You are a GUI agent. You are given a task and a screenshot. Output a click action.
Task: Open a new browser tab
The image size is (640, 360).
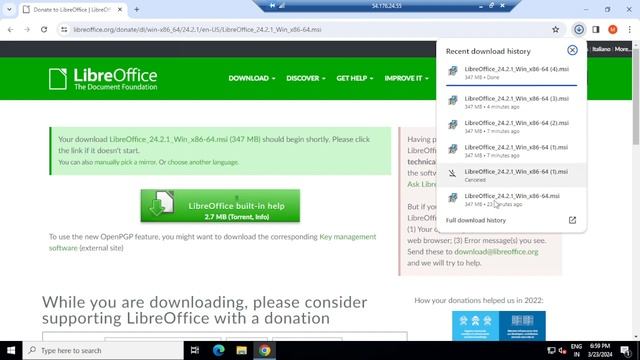coord(137,9)
